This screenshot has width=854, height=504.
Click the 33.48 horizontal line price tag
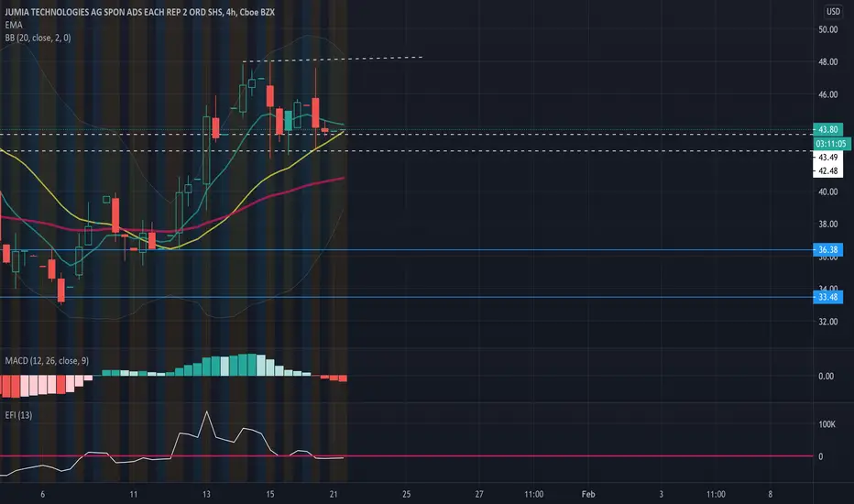pos(827,297)
